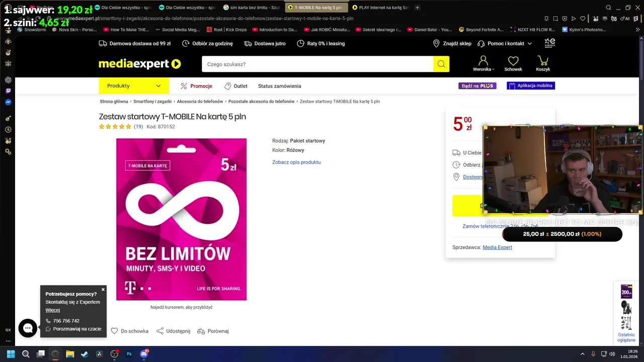Image resolution: width=644 pixels, height=362 pixels.
Task: Click the Bądź na PLUS button
Action: [477, 86]
